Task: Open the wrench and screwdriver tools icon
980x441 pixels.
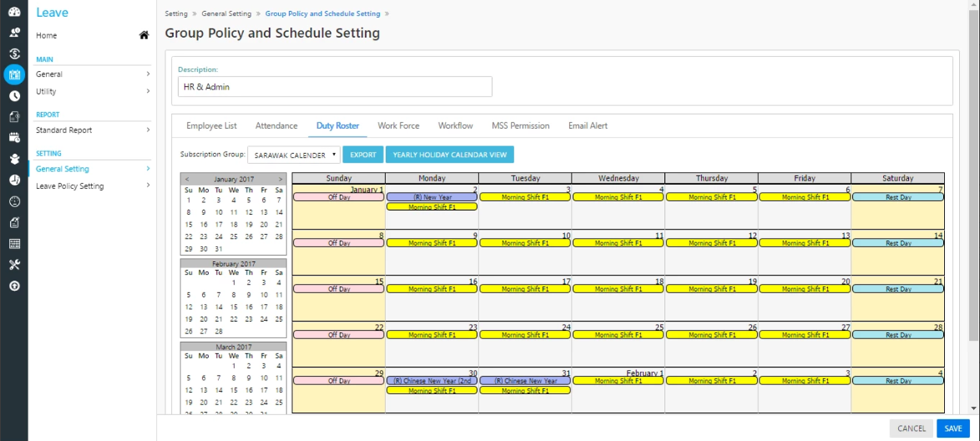Action: point(13,265)
